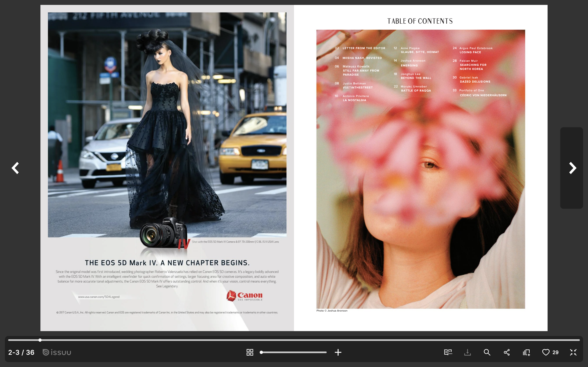Click the issuu logo
Screen dimensions: 588x367
(x=57, y=352)
